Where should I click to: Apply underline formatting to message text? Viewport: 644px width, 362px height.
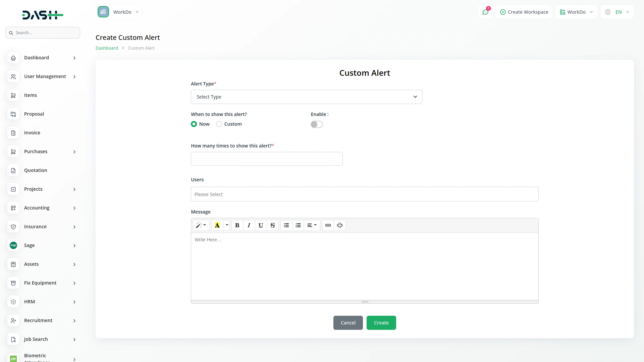pyautogui.click(x=261, y=225)
